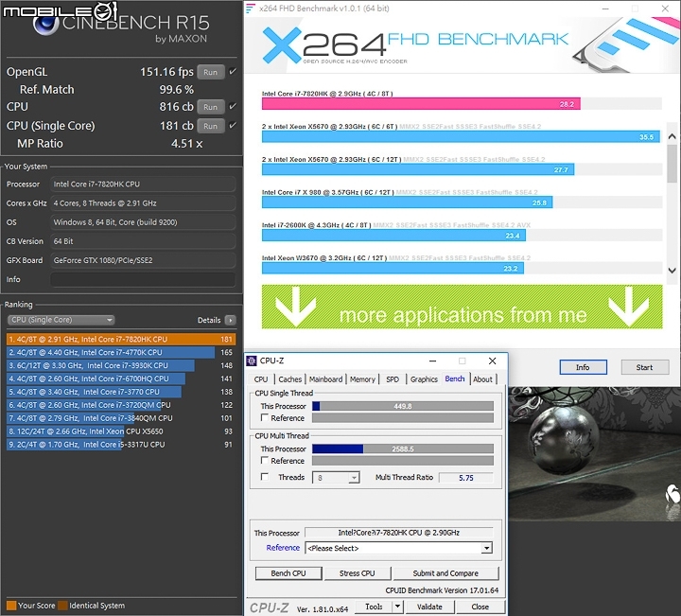Select ranking row Intel Core i7-7820HK CPU
The height and width of the screenshot is (616, 681).
coord(121,340)
